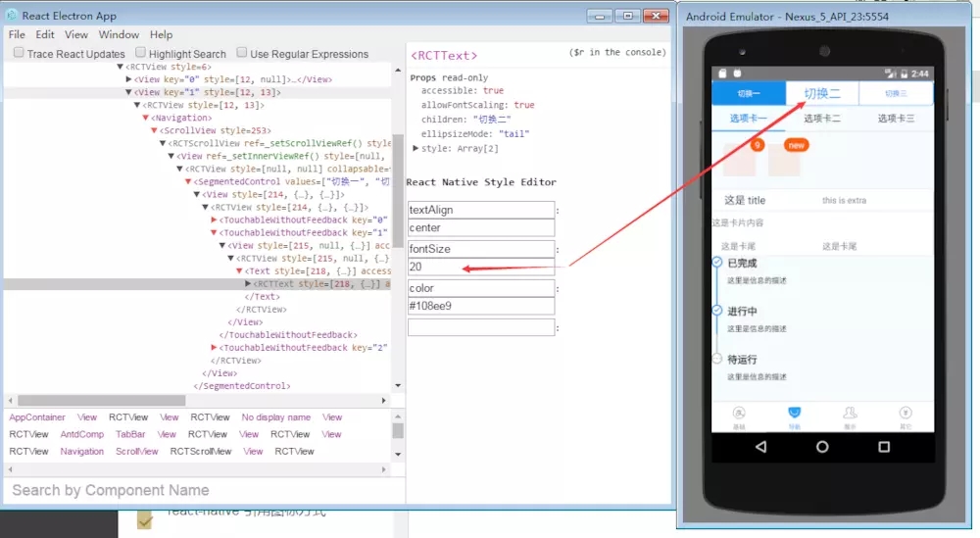Viewport: 980px width, 538px height.
Task: Click Navigation in the breadcrumb
Action: click(82, 451)
